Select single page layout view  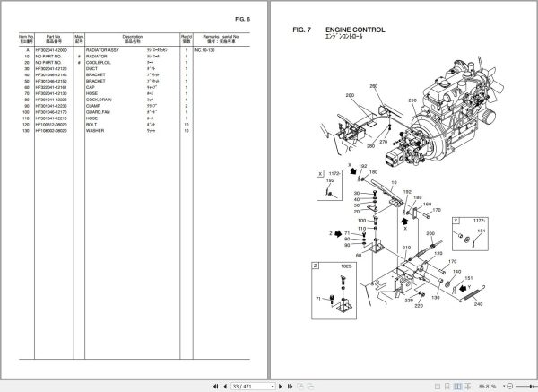[x=438, y=387]
